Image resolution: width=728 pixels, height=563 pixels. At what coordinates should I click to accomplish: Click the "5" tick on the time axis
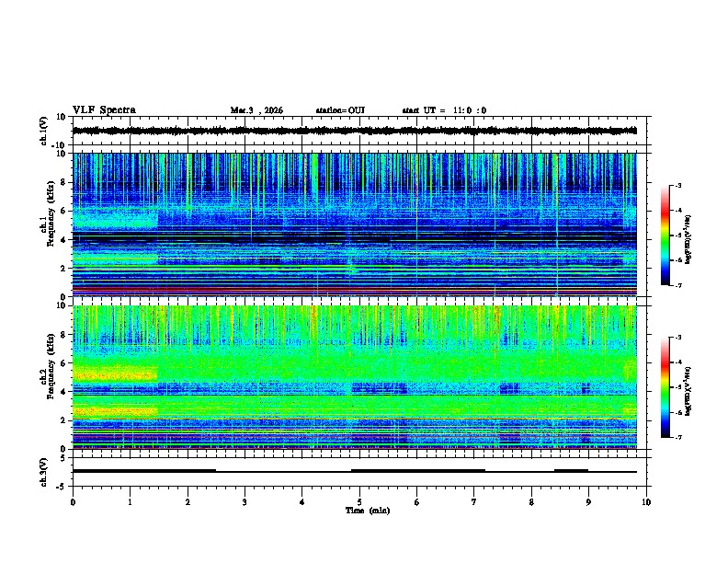[359, 502]
